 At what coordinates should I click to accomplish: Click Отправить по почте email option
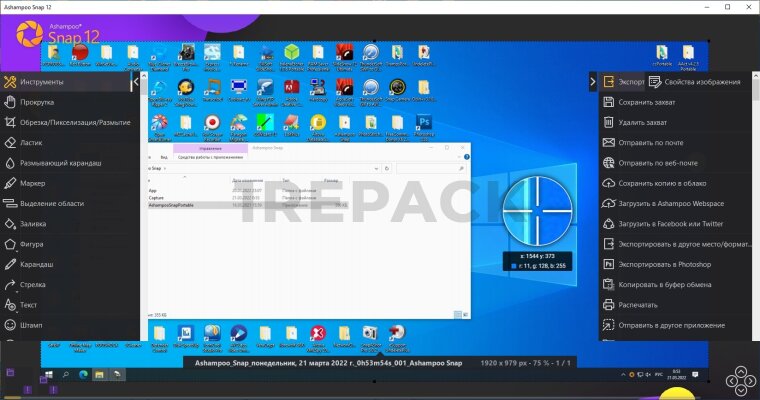tap(649, 142)
